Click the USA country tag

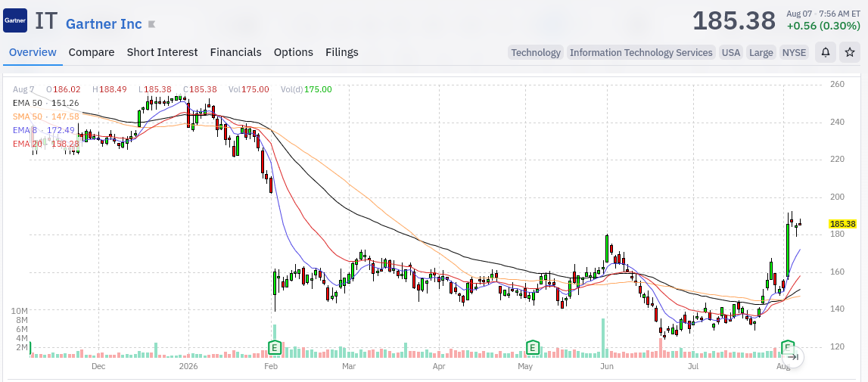point(731,53)
